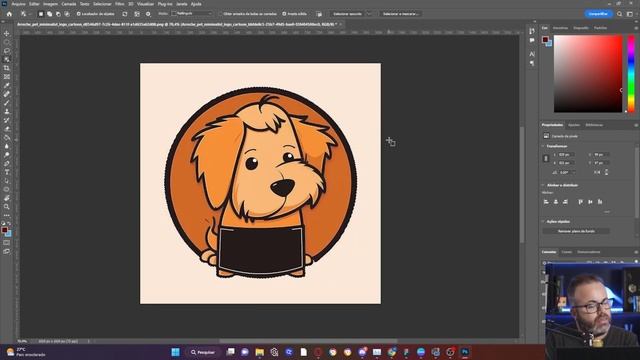Screen dimensions: 640x360
Task: Choose Add to Selection mode
Action: click(49, 14)
